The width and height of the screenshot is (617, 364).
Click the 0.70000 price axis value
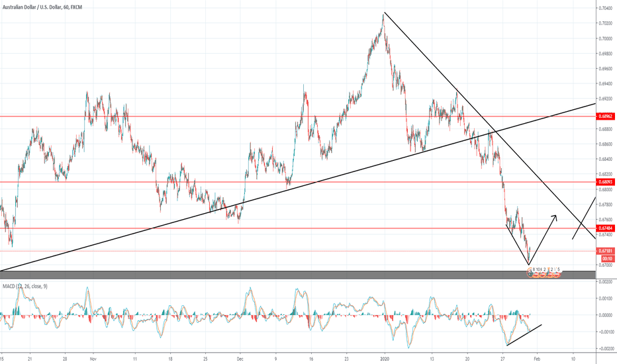(x=606, y=38)
